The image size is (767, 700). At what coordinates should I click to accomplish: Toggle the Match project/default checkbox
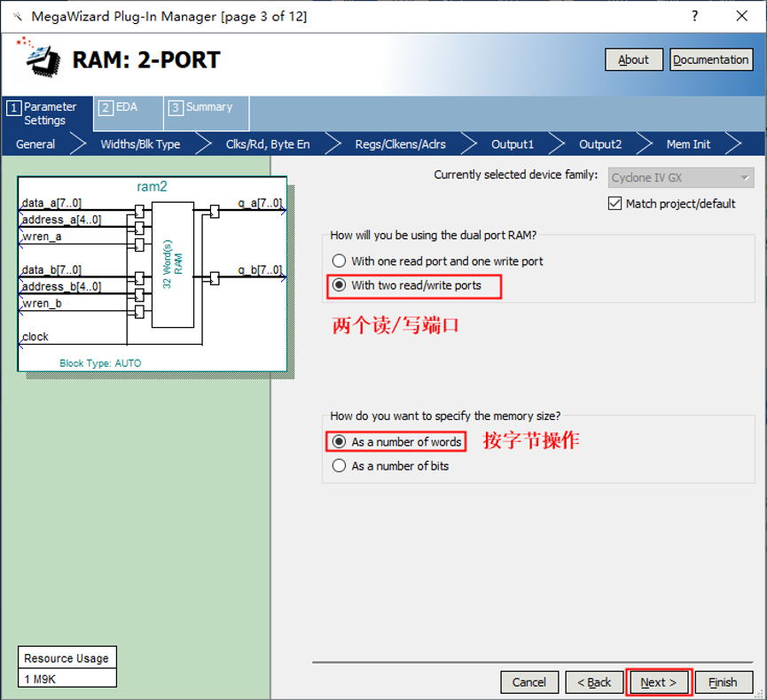pos(615,204)
